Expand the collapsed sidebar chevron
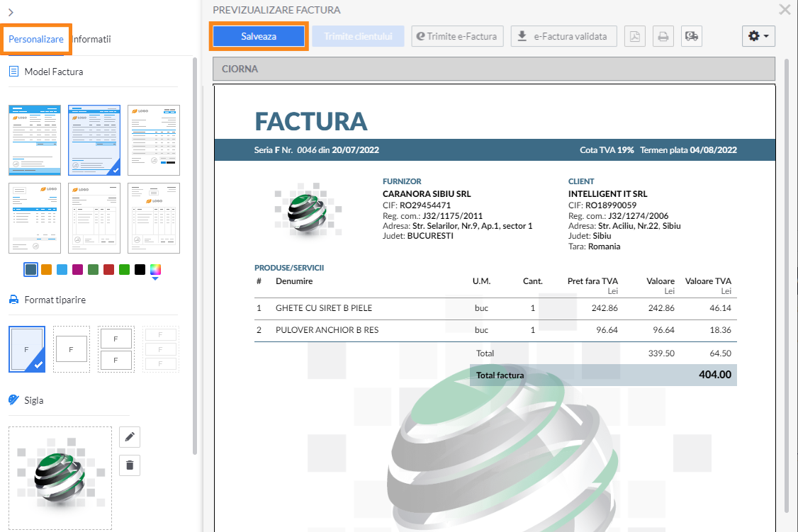 coord(11,12)
